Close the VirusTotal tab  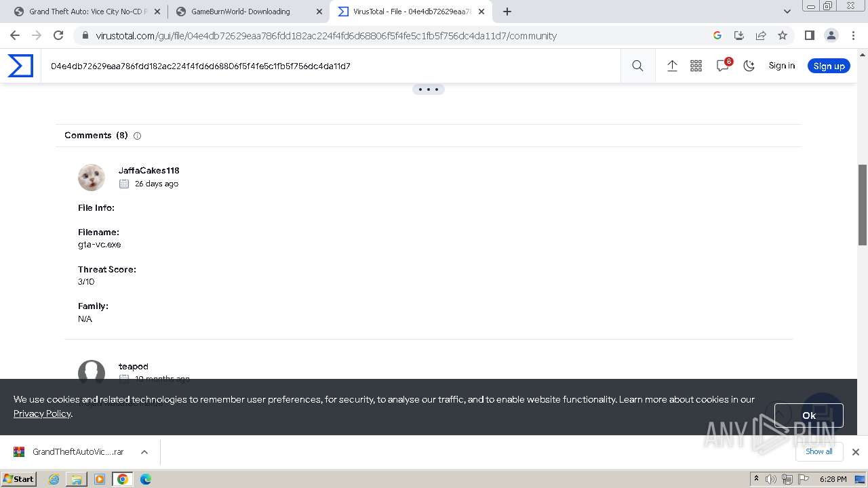tap(481, 12)
